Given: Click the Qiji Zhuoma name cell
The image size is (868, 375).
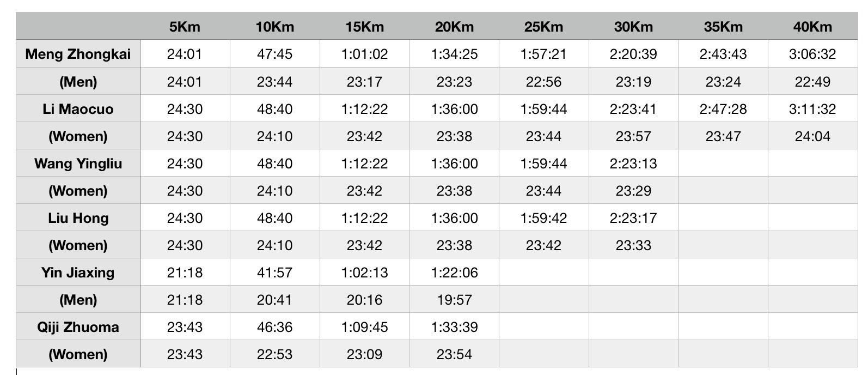Looking at the screenshot, I should 78,326.
